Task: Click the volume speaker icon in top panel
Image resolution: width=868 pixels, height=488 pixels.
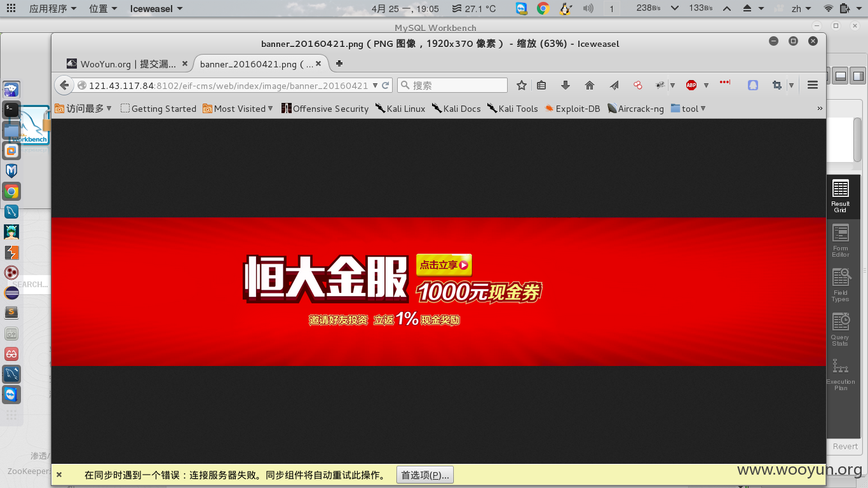Action: (588, 8)
